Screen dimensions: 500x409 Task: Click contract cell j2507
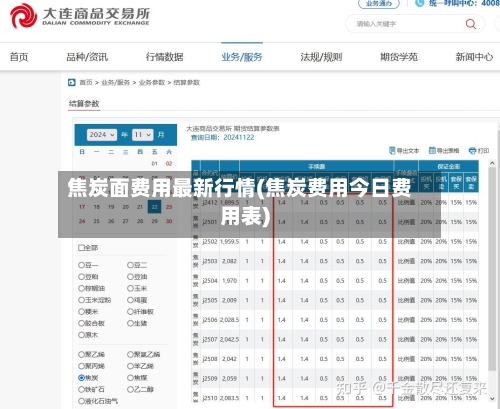click(210, 340)
